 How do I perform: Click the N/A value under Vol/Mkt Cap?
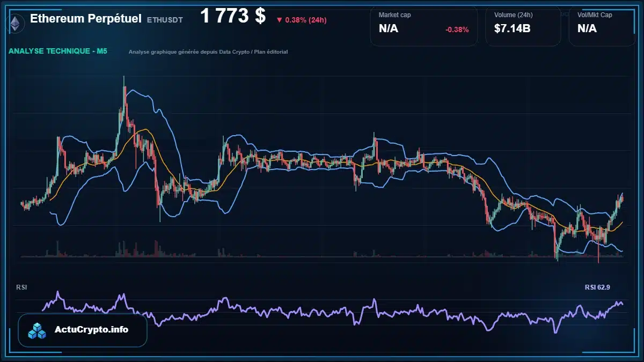click(x=587, y=29)
